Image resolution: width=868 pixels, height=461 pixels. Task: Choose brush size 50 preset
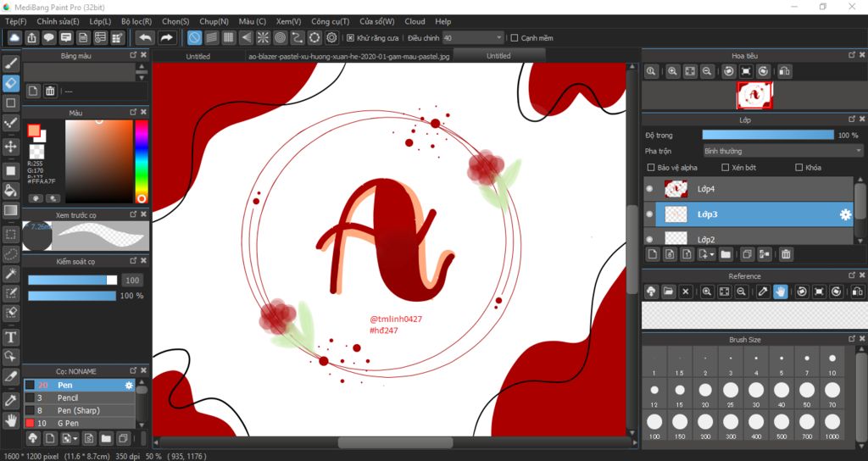[807, 391]
